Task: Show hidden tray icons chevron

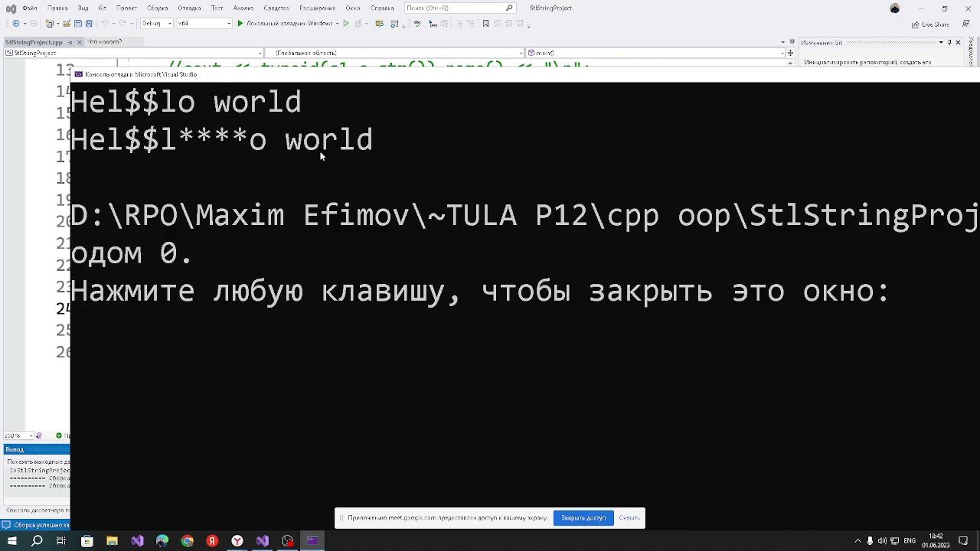Action: 857,541
